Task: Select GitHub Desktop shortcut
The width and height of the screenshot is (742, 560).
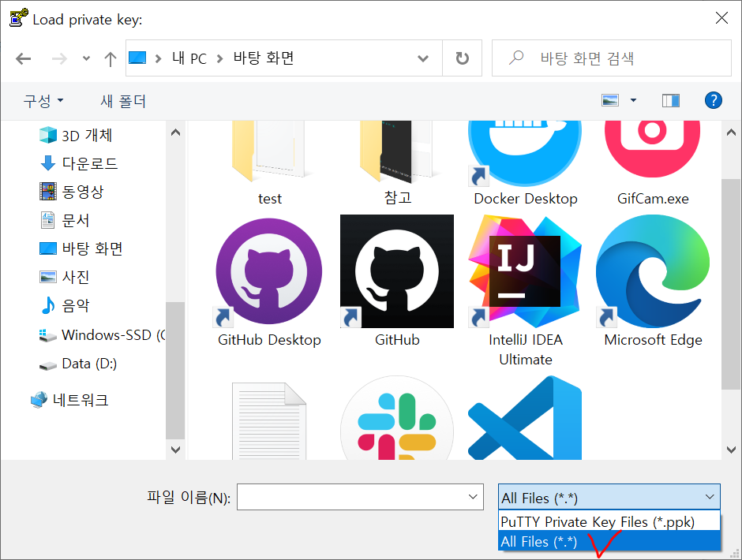Action: [x=269, y=282]
